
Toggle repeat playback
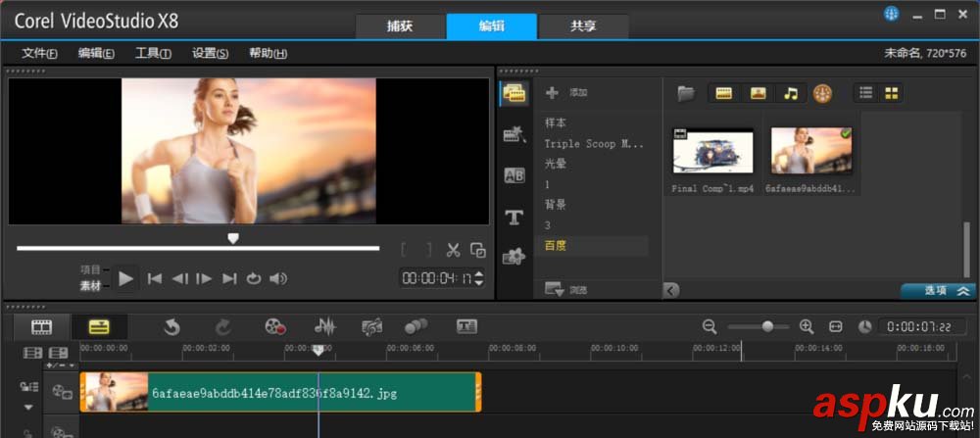tap(253, 278)
